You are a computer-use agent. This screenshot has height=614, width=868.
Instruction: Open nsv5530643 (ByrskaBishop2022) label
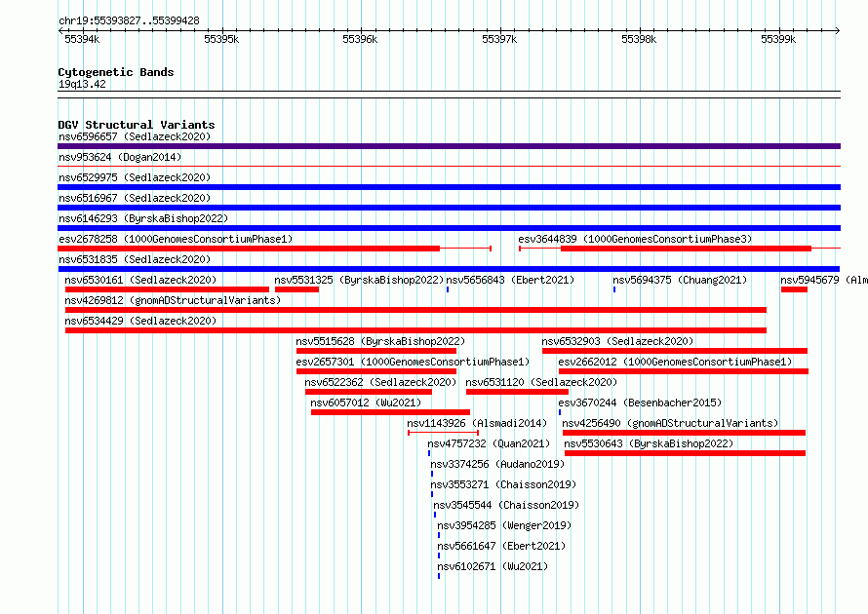point(649,443)
